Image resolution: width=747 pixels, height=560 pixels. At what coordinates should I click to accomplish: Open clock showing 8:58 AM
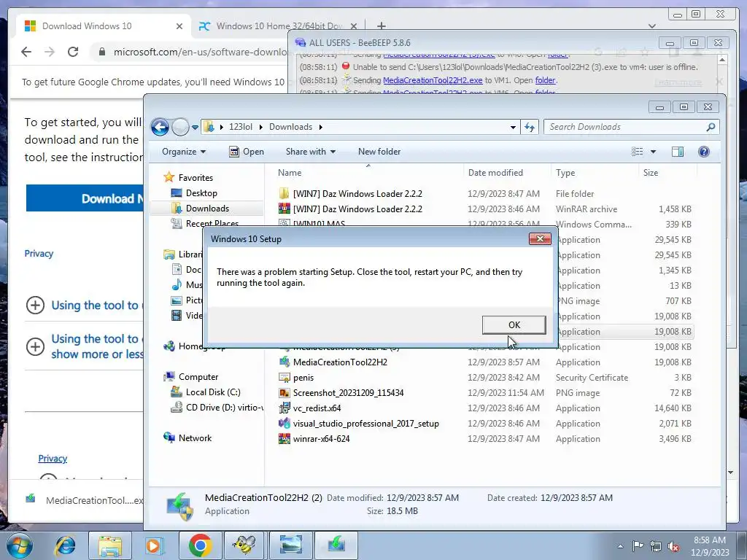point(709,546)
